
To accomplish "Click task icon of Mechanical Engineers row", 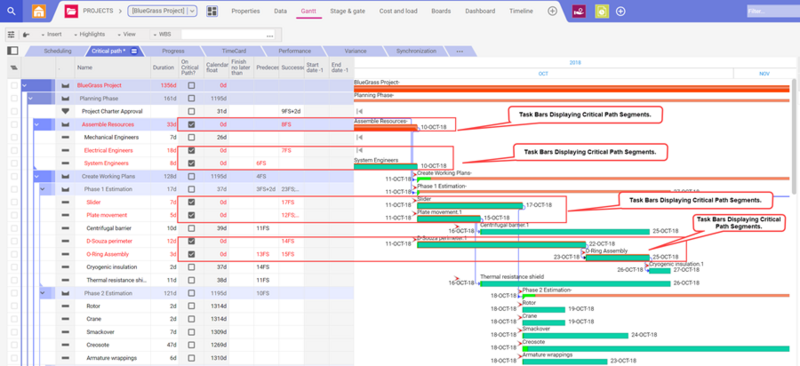I will 65,137.
